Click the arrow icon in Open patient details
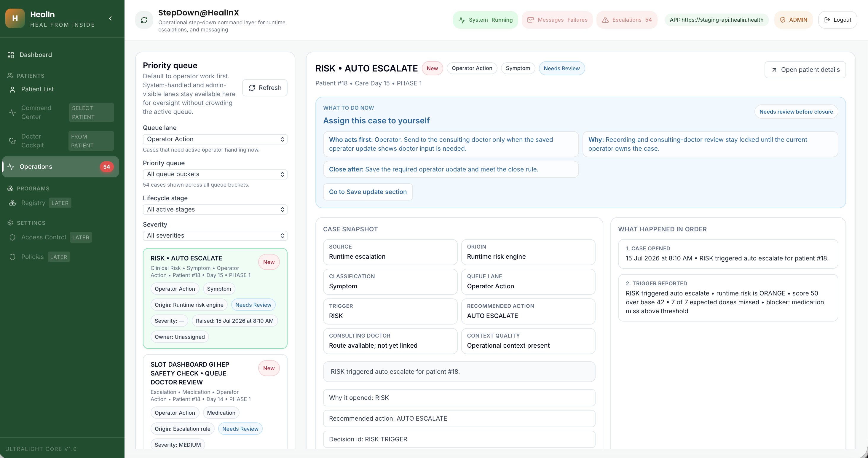Image resolution: width=868 pixels, height=458 pixels. point(774,70)
